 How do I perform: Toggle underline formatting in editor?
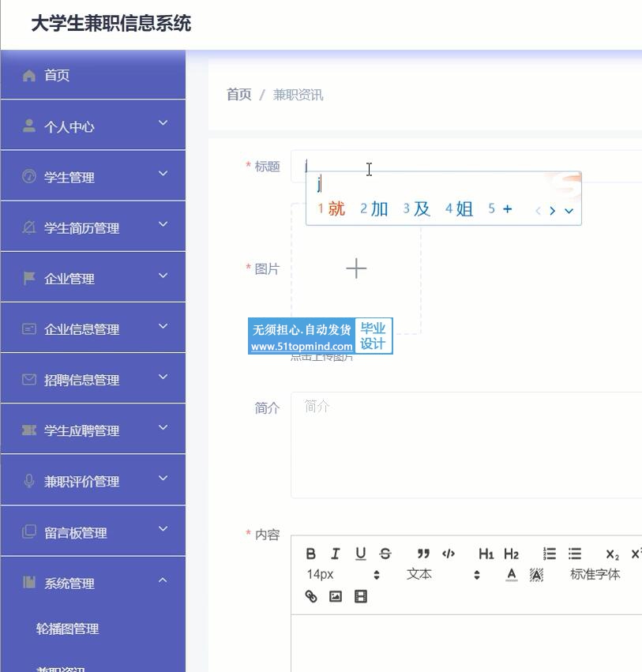361,554
